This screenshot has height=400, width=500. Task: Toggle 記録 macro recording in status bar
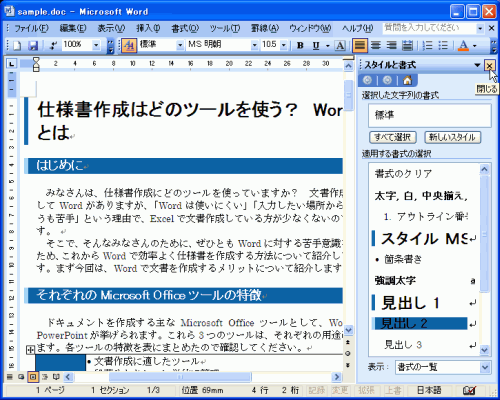(x=316, y=390)
